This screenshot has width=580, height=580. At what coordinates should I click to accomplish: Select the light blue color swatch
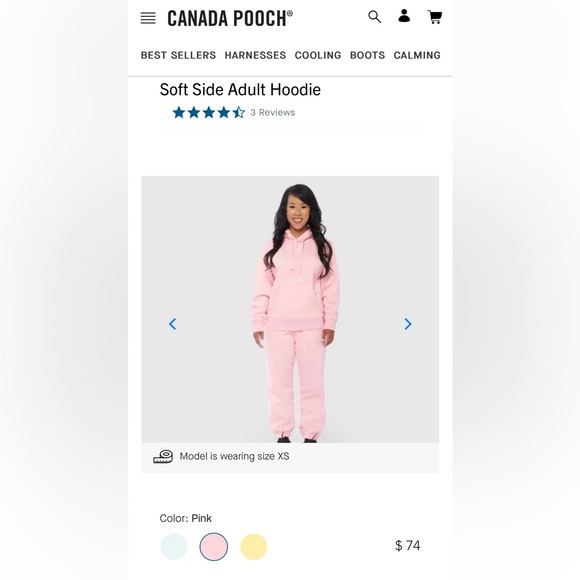174,546
